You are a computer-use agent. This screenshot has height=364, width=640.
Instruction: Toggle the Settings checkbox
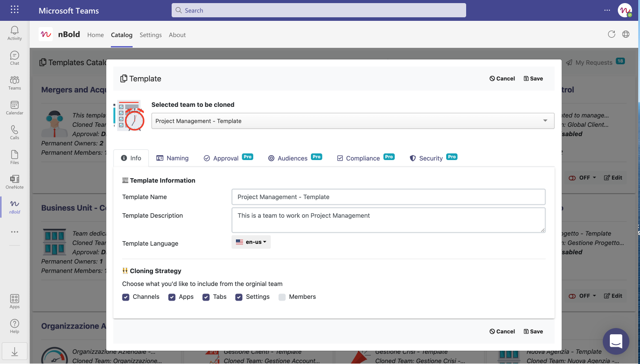[x=239, y=297]
